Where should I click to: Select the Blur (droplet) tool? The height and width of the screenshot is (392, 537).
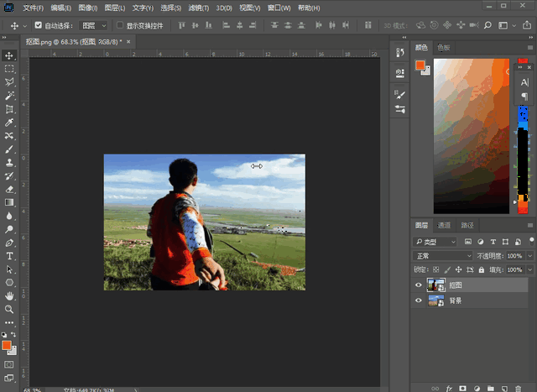(9, 216)
